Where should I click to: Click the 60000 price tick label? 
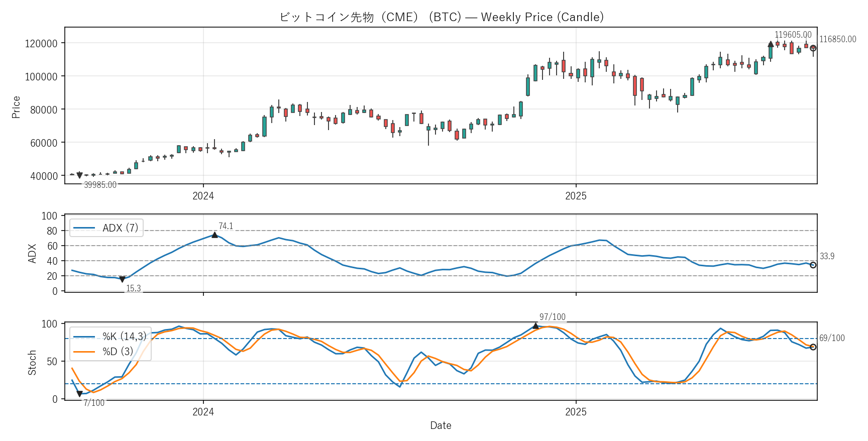pyautogui.click(x=44, y=143)
